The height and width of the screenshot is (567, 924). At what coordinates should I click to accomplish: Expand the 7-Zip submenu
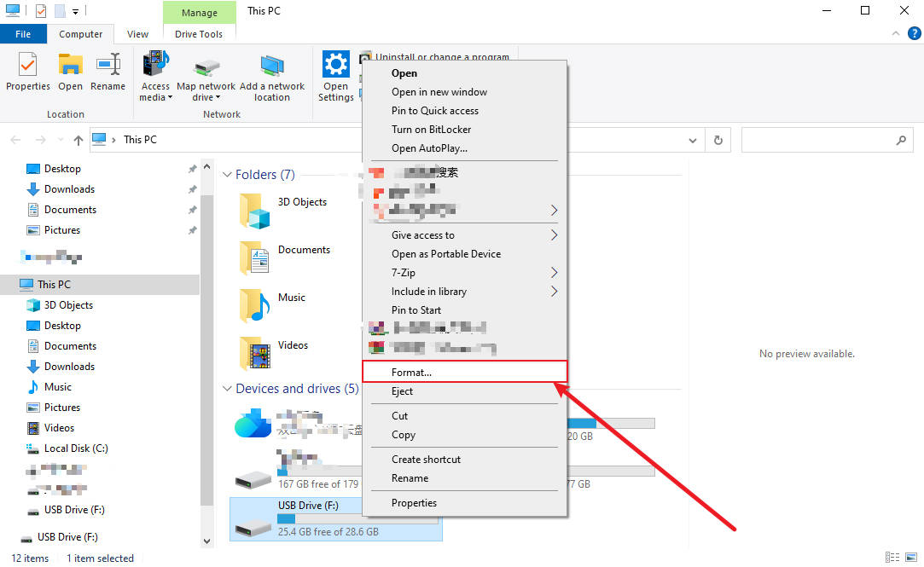point(554,273)
